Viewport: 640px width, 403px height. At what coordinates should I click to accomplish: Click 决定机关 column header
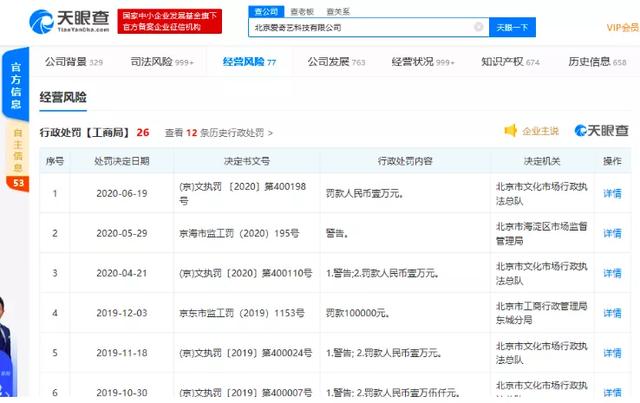[542, 161]
